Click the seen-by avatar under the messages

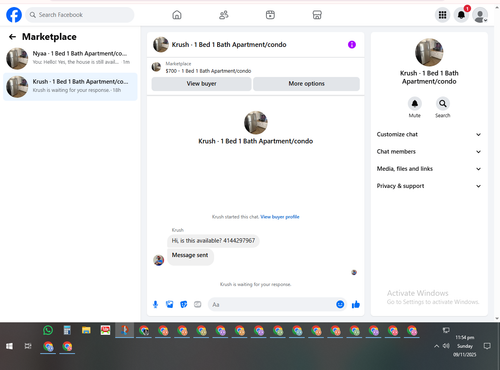coord(354,272)
